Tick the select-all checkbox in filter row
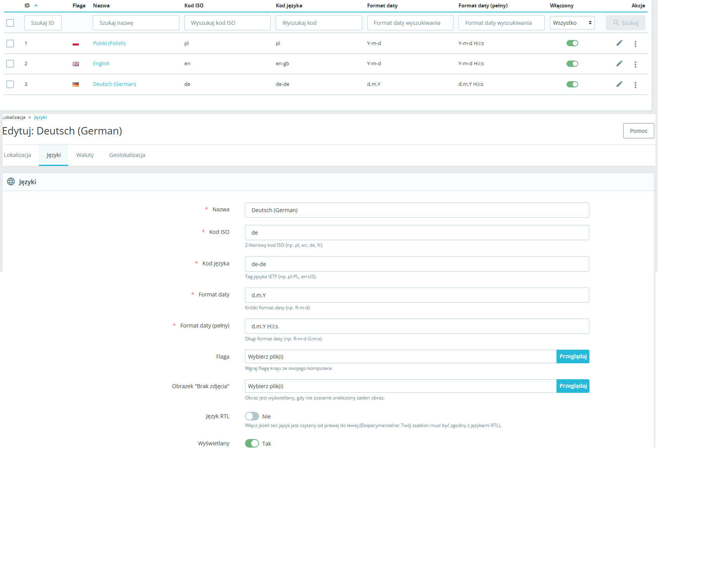 pyautogui.click(x=10, y=23)
